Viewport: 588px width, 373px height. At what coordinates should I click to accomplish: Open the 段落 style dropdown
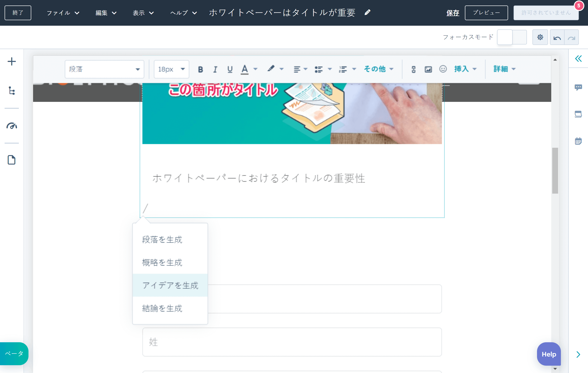(104, 69)
